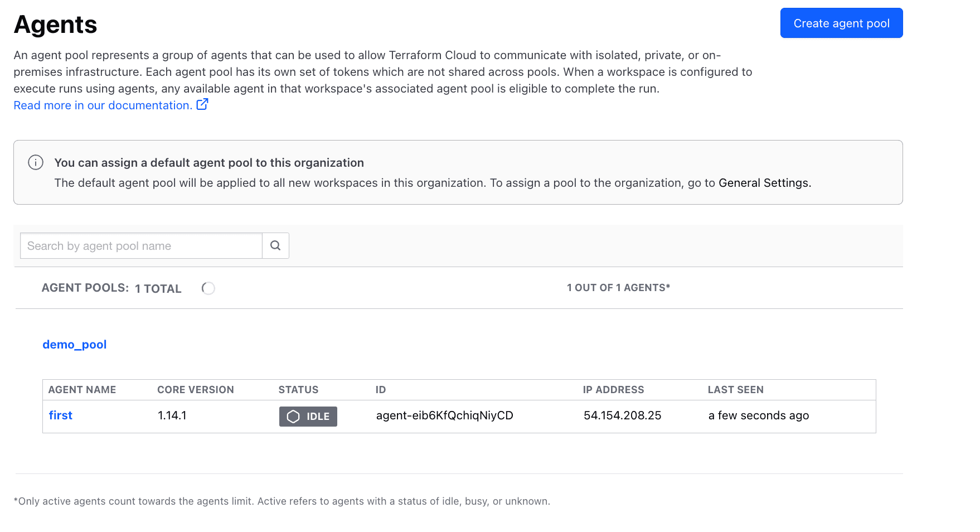Click the agent ID agent-eib6KfQchiqNiyCD
The height and width of the screenshot is (532, 980).
tap(444, 415)
